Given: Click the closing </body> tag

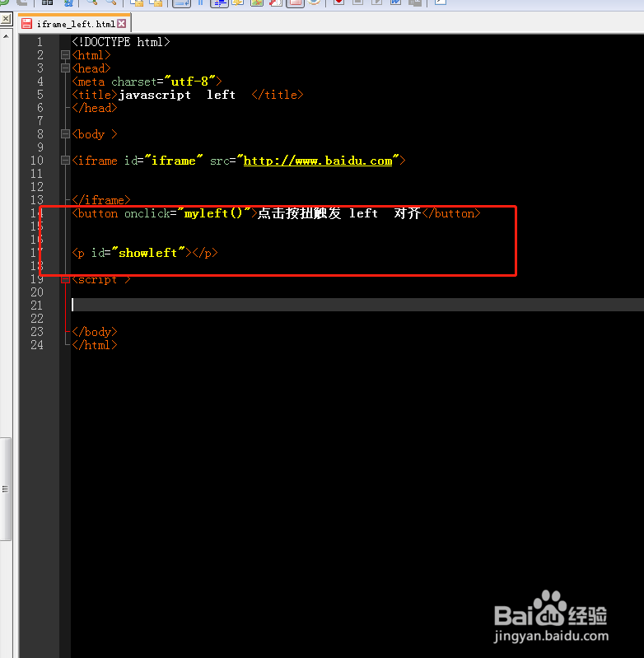Looking at the screenshot, I should tap(95, 332).
